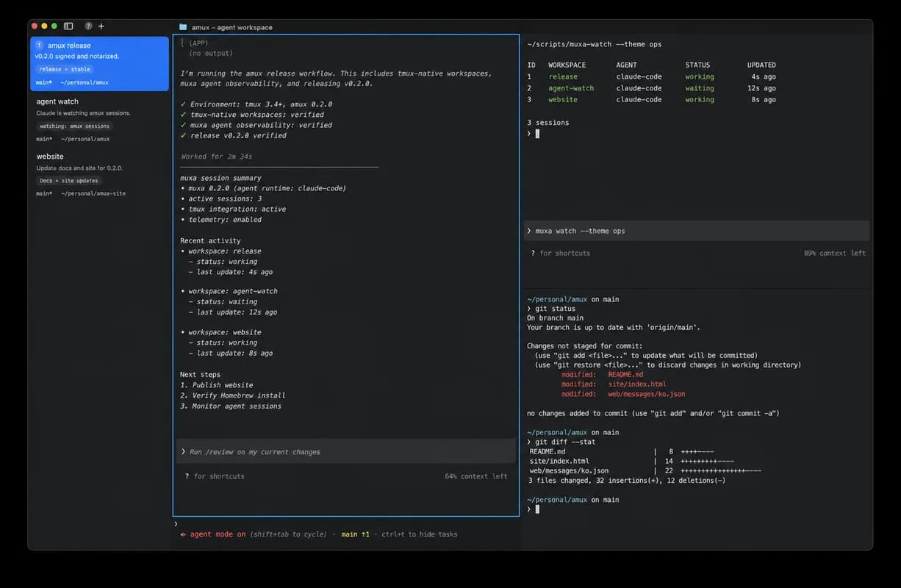Click the '~/scripts/muxa-watch --theme ops' command
901x588 pixels.
594,44
